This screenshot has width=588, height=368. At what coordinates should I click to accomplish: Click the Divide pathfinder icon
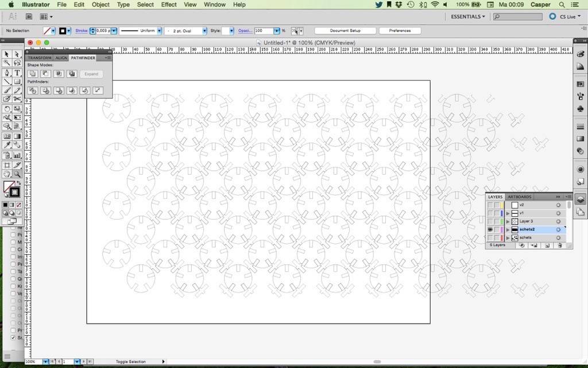coord(33,90)
